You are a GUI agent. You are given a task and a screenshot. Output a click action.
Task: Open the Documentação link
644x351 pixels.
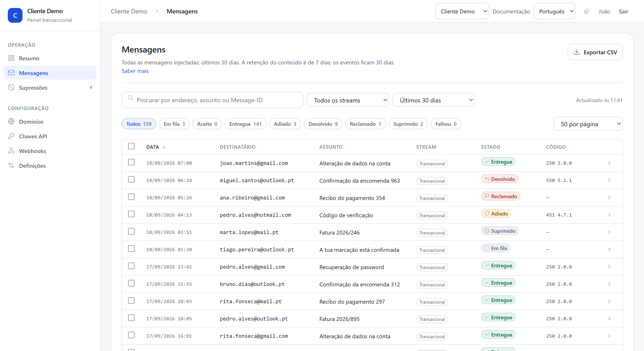pos(511,11)
